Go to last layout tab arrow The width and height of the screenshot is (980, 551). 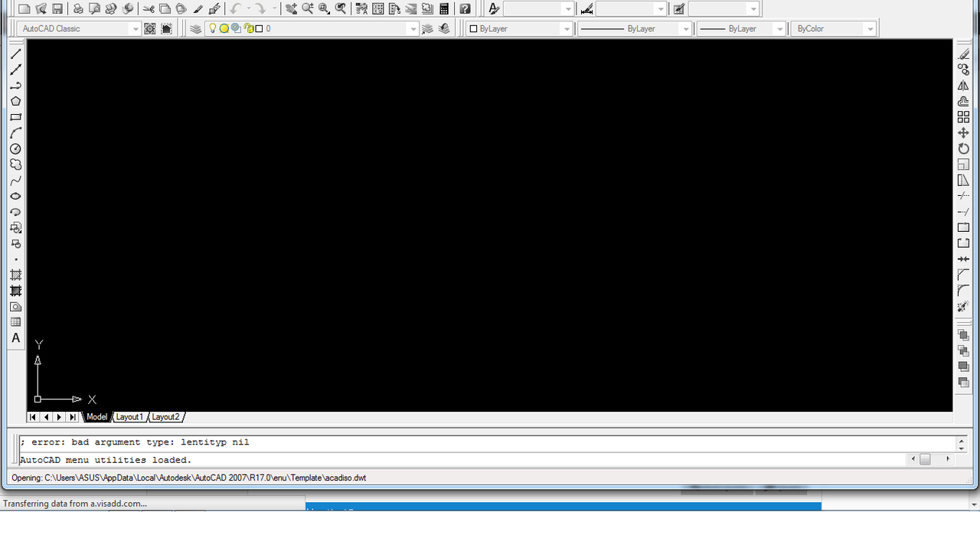pos(72,417)
